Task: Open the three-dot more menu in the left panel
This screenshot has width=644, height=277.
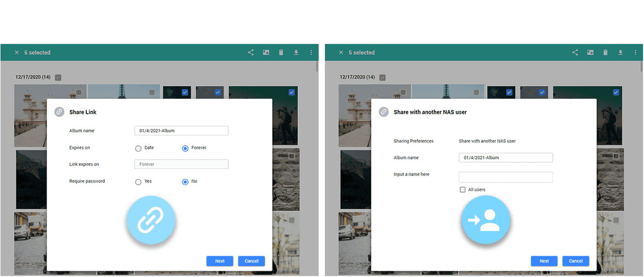Action: pyautogui.click(x=311, y=53)
